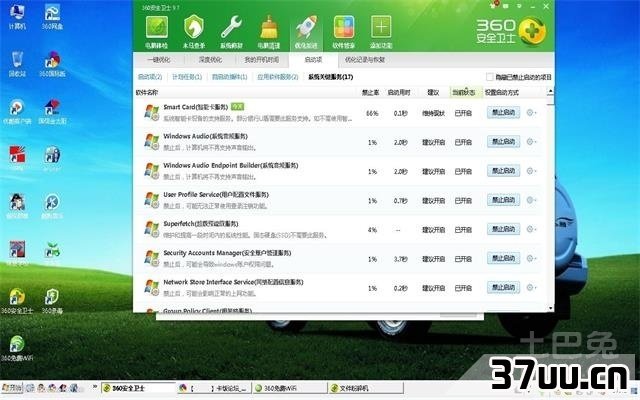The height and width of the screenshot is (400, 640).
Task: Open the 系统修复 wrench icon
Action: pyautogui.click(x=231, y=31)
